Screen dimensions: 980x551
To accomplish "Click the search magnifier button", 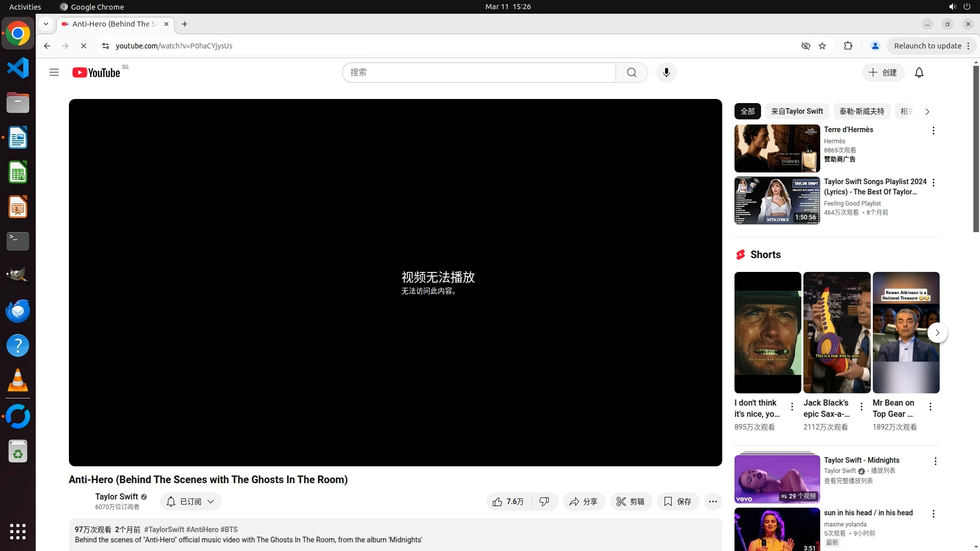I will 631,72.
